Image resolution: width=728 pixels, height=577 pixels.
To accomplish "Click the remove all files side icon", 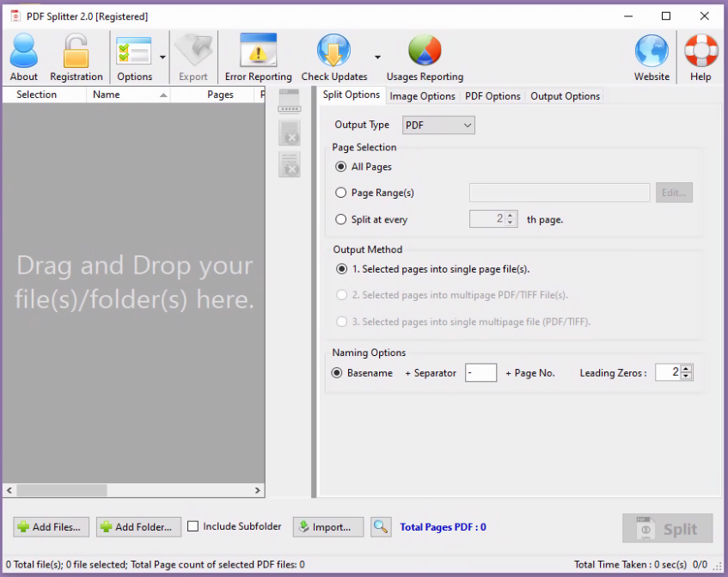I will point(290,164).
